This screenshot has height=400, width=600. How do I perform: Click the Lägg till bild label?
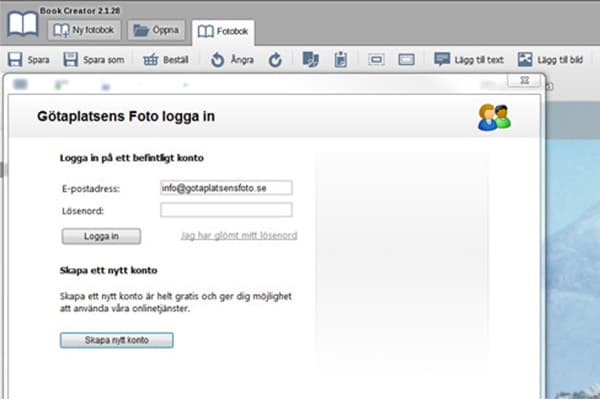560,60
